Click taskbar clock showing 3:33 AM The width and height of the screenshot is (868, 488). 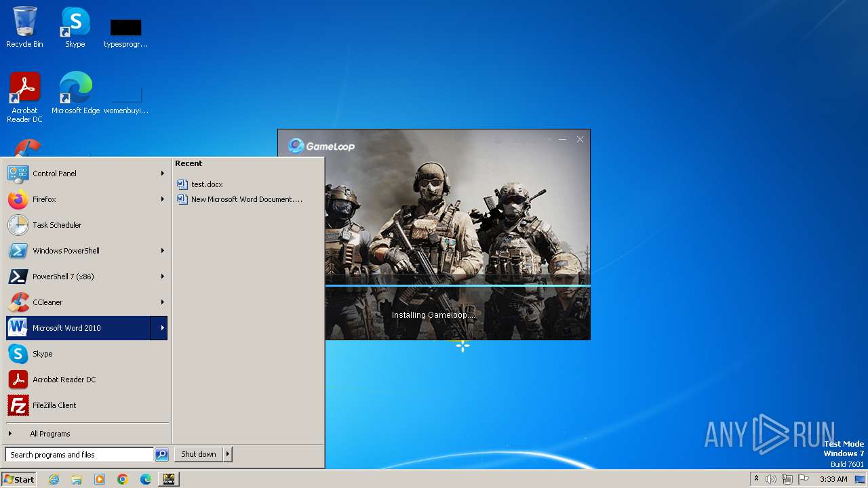click(x=833, y=479)
